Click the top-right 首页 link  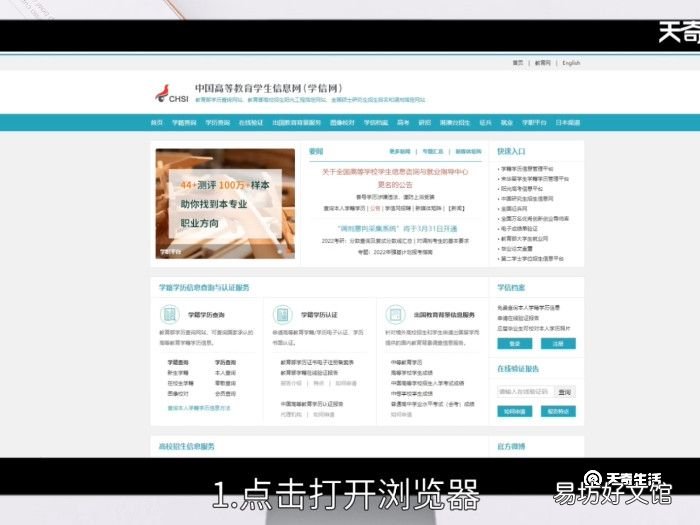518,63
